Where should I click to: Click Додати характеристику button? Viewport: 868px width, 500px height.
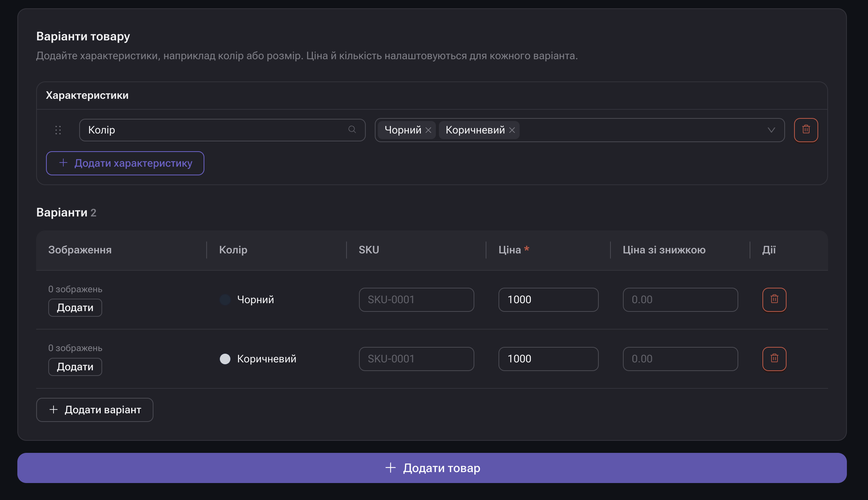[125, 163]
